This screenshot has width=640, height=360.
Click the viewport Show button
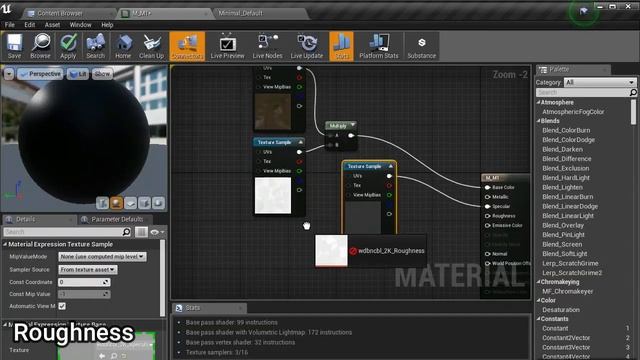tap(102, 74)
